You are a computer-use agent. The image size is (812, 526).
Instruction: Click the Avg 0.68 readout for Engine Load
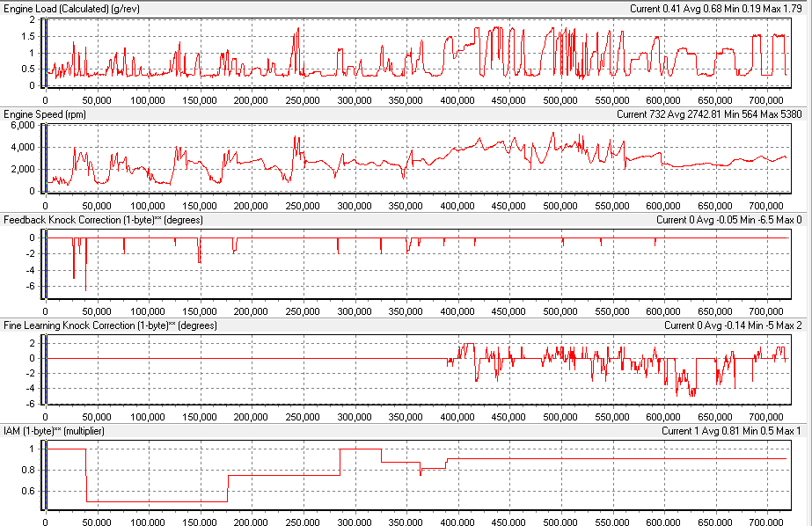click(701, 8)
